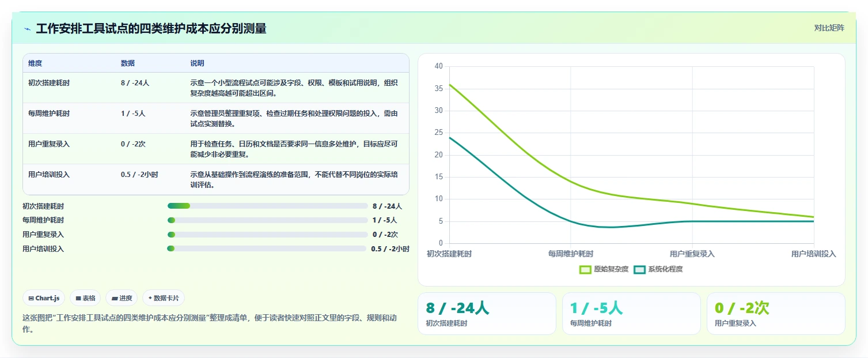Click the y-axis value 40

(438, 66)
